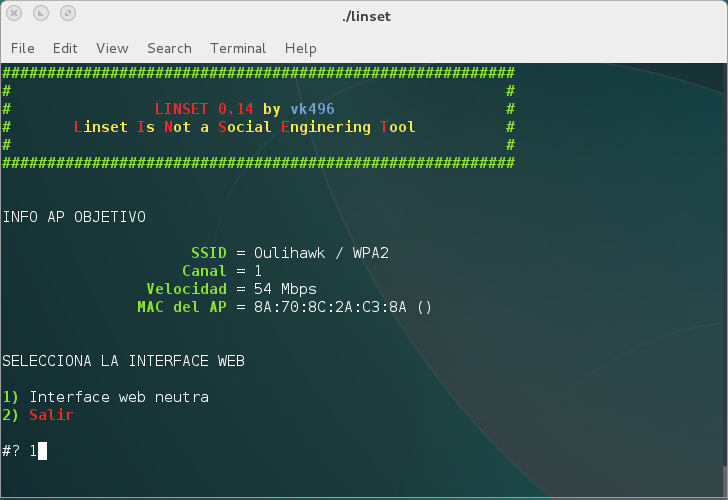The width and height of the screenshot is (728, 500).
Task: Click the 'INFO AP OBJETIVO' heading
Action: [74, 217]
